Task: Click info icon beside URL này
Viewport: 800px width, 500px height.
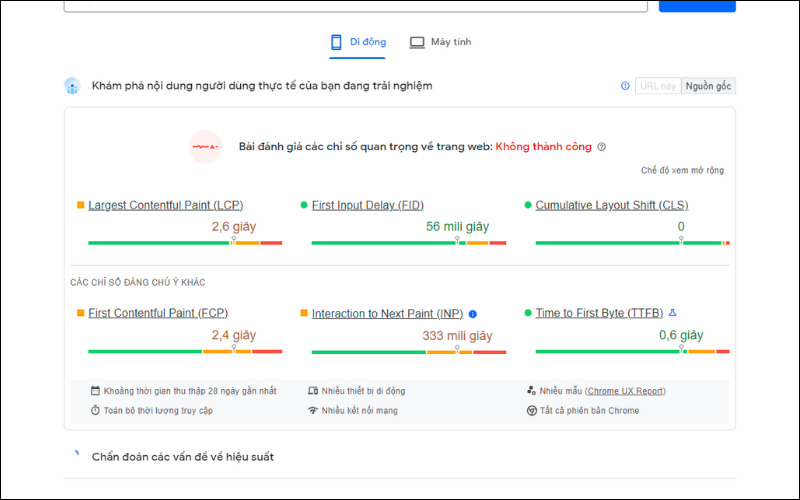Action: (625, 86)
